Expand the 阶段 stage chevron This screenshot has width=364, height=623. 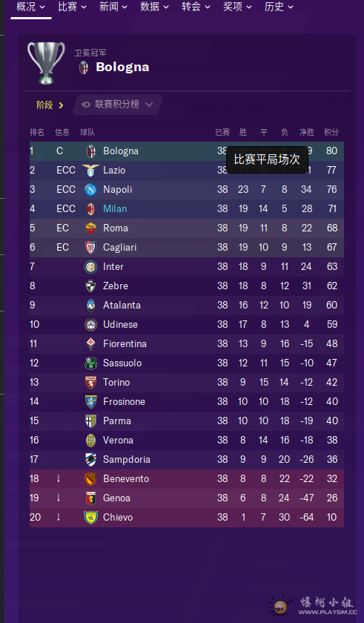click(x=61, y=105)
